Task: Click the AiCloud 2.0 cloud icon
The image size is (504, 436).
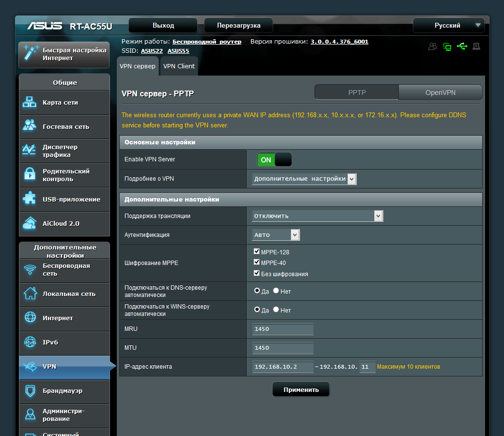Action: point(30,223)
